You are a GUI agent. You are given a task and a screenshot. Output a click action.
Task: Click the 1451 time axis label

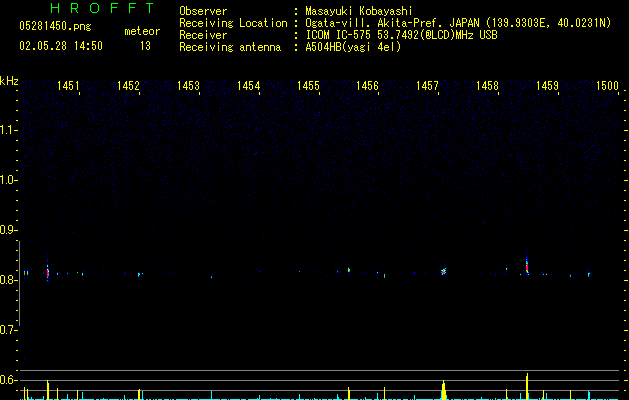click(x=68, y=85)
